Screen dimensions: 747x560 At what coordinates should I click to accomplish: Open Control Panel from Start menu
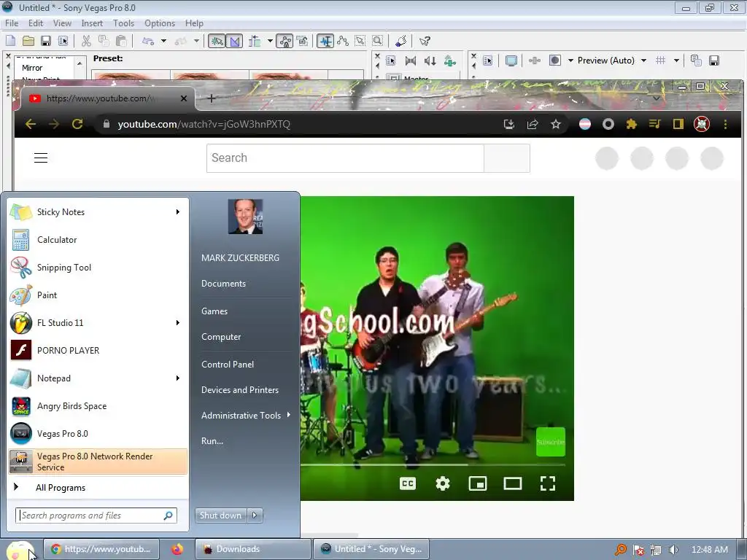tap(228, 365)
